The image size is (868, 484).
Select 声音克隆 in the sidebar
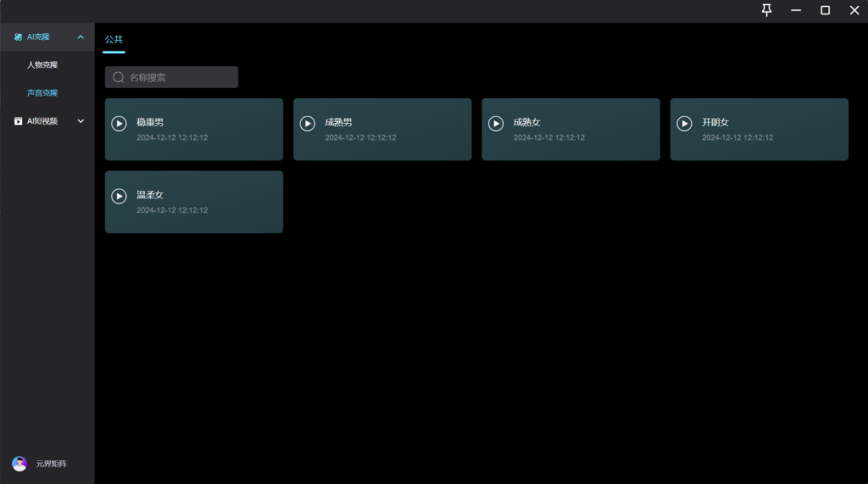[x=42, y=92]
